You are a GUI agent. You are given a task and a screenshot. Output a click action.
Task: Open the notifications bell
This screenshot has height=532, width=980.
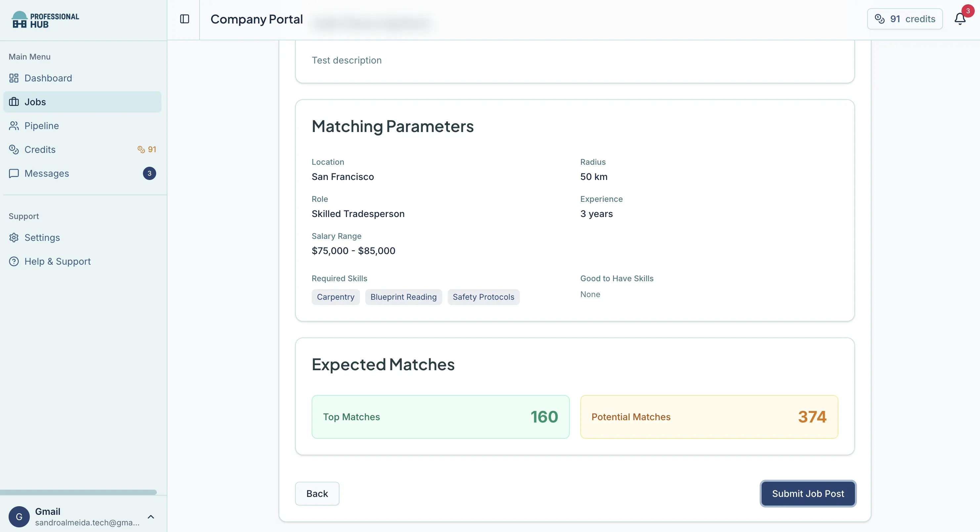point(960,19)
